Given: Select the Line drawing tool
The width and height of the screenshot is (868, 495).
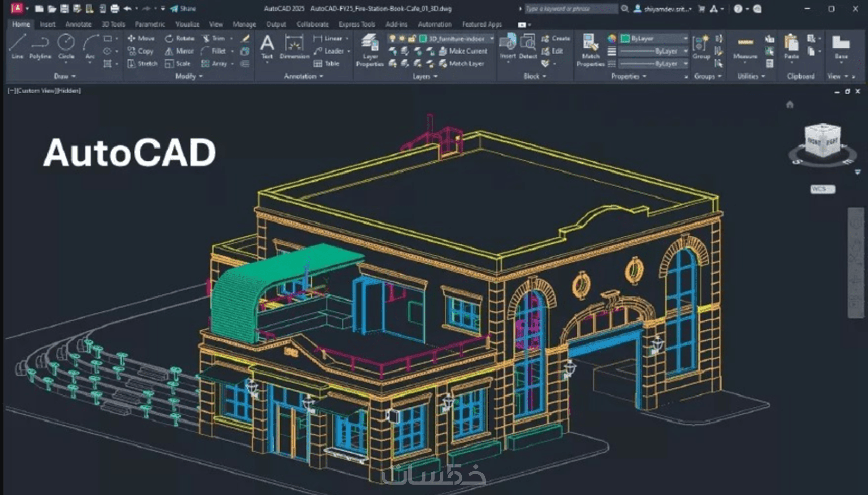Looking at the screenshot, I should tap(17, 46).
